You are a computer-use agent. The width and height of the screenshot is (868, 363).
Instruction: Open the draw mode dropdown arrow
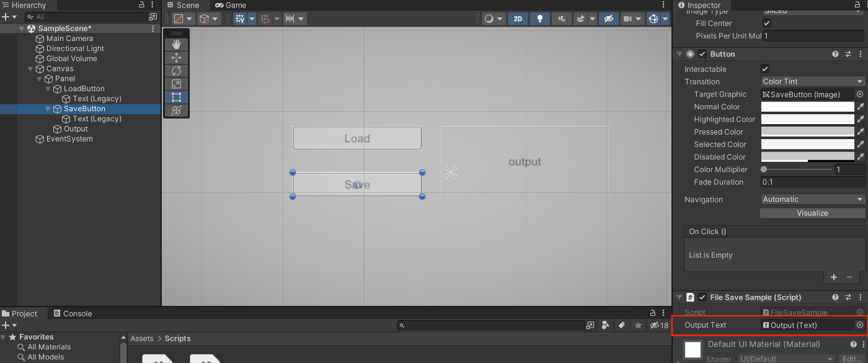coord(501,19)
